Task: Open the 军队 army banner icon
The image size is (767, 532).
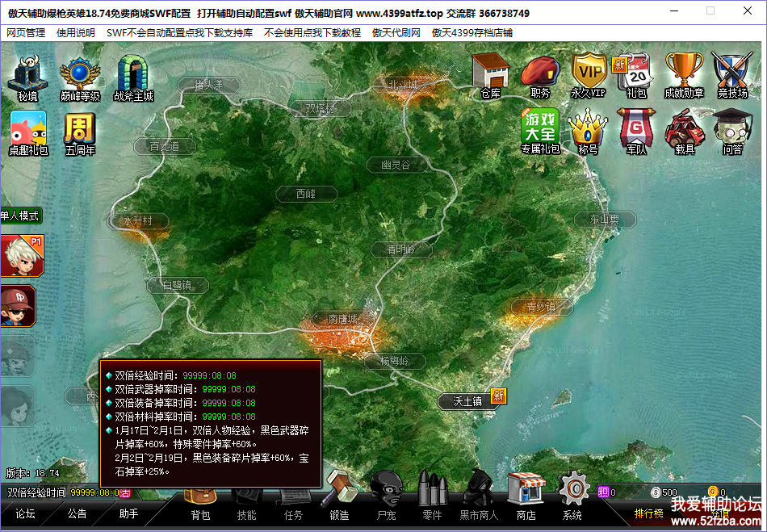Action: coord(636,131)
